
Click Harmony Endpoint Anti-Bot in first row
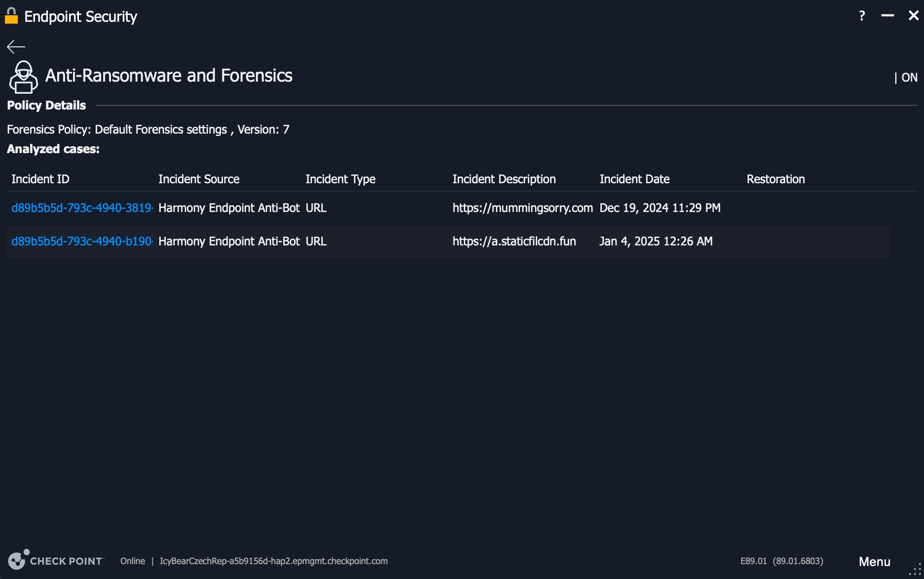(229, 208)
